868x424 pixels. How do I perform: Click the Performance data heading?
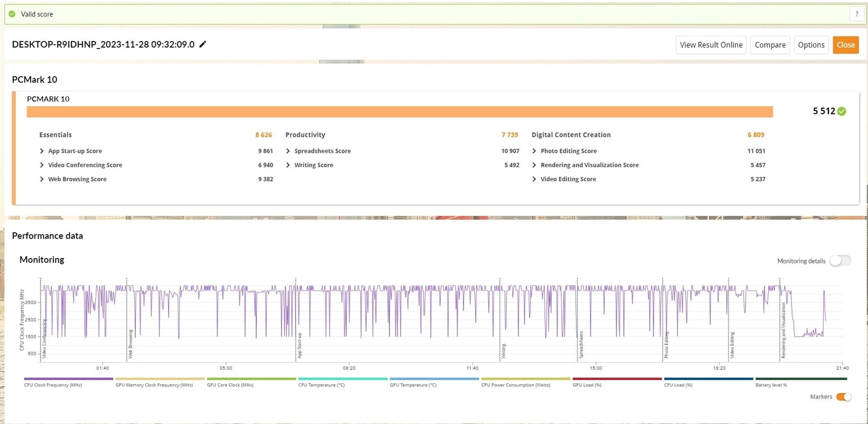[x=47, y=236]
